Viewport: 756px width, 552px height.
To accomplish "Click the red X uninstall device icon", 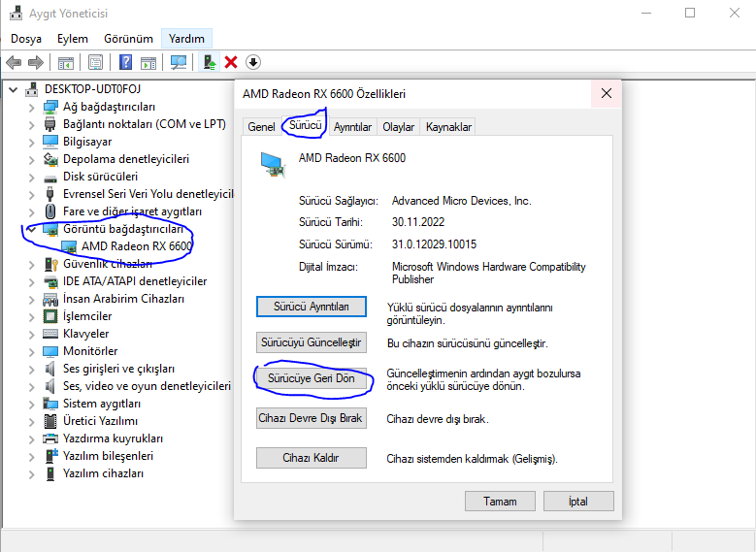I will coord(231,62).
